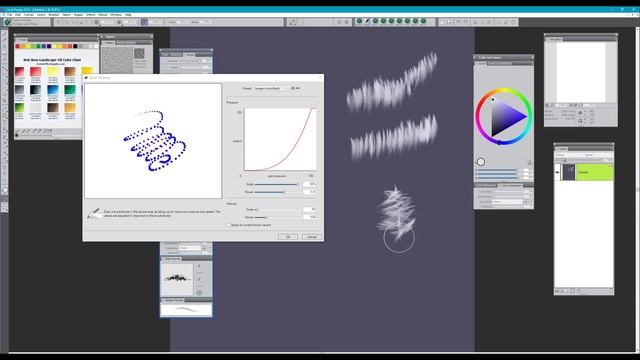
Task: Click the pressure response curve graph
Action: [280, 139]
